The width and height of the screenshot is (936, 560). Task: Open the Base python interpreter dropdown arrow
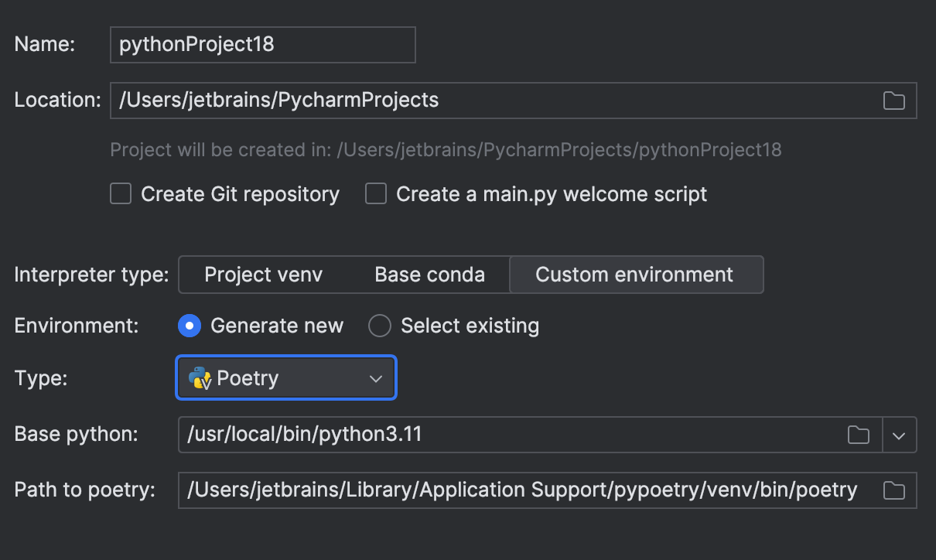(x=900, y=435)
